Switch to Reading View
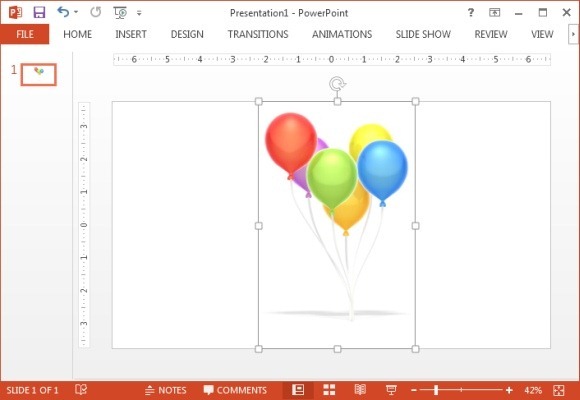Screen dimensions: 580x400 (360, 390)
